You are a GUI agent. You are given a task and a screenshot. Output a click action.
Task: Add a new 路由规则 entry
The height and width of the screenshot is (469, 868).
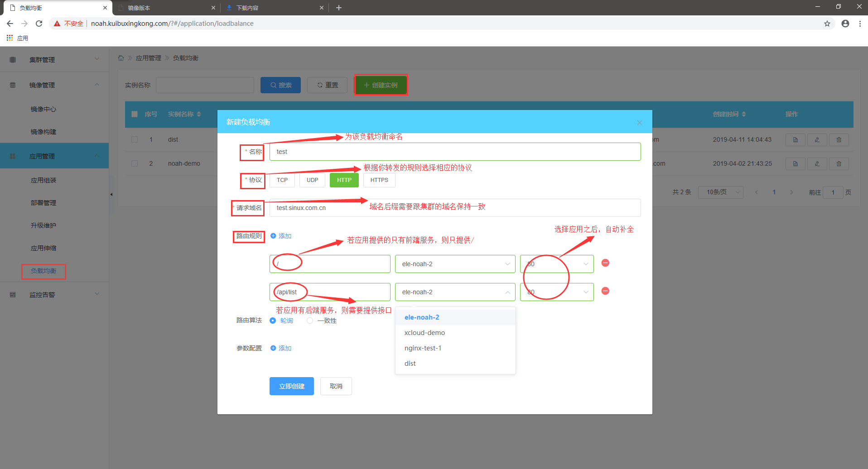pos(281,236)
